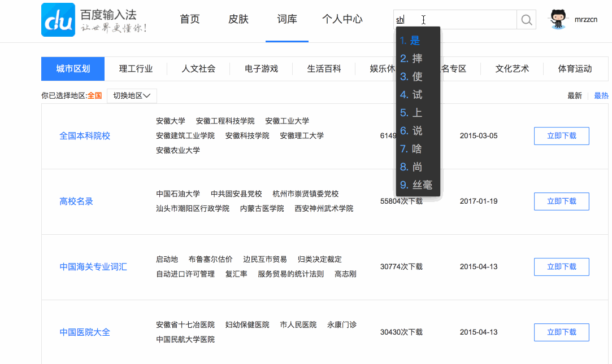Click the 布鲁塞尔估价 sample word

pyautogui.click(x=210, y=260)
